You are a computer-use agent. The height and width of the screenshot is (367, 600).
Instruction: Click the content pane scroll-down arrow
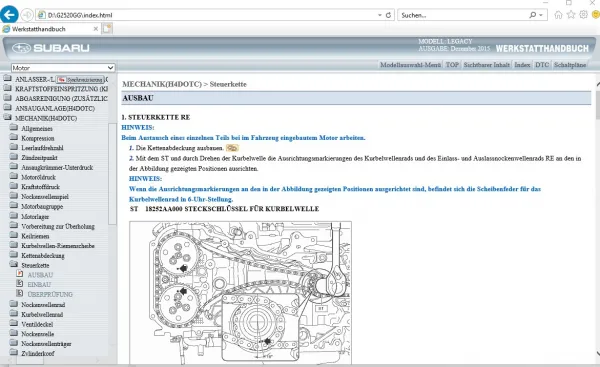[597, 354]
